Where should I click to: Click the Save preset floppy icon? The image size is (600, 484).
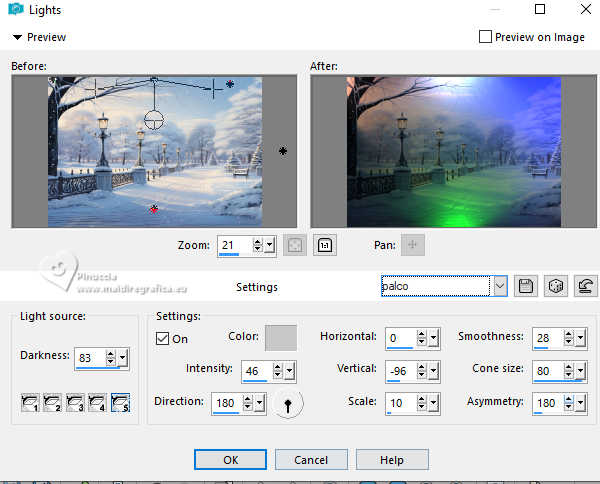(526, 286)
